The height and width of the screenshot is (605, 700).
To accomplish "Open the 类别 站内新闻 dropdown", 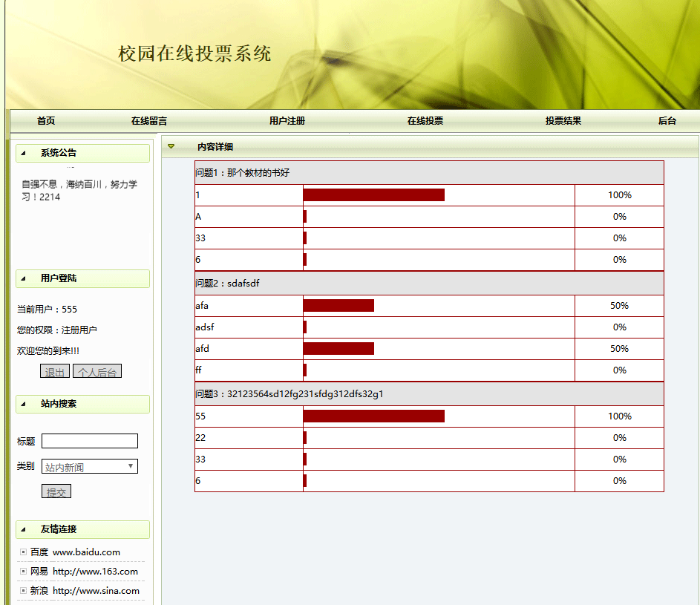I will (90, 467).
